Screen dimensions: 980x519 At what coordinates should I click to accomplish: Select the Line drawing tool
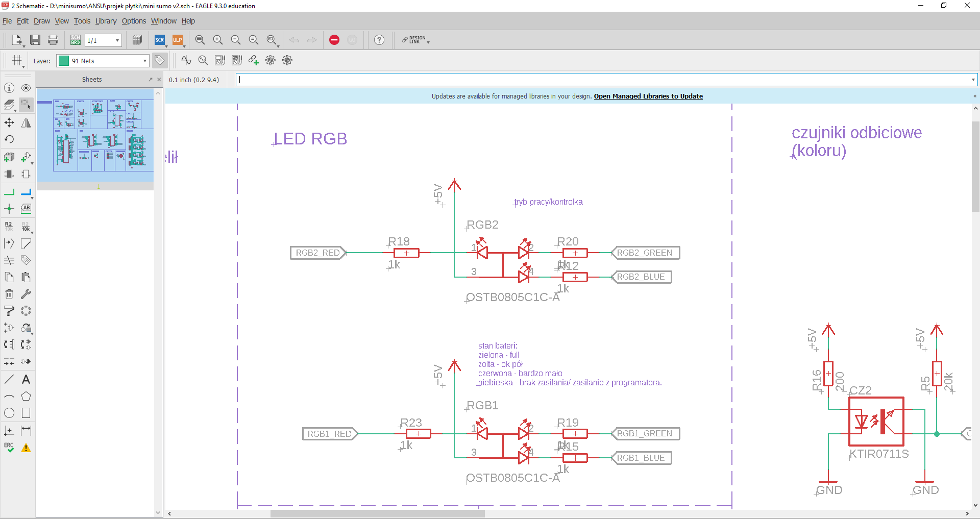tap(9, 380)
